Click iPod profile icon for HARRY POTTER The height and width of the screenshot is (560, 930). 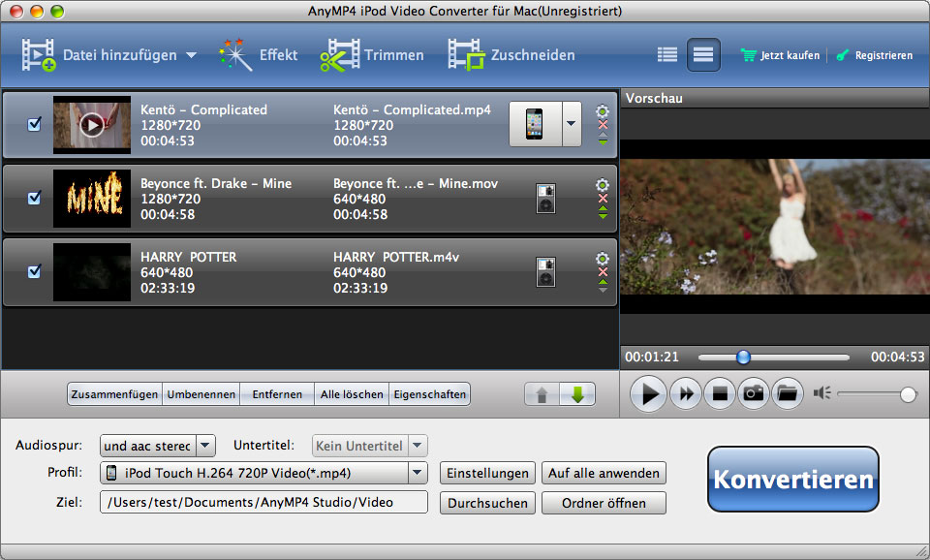pyautogui.click(x=545, y=271)
